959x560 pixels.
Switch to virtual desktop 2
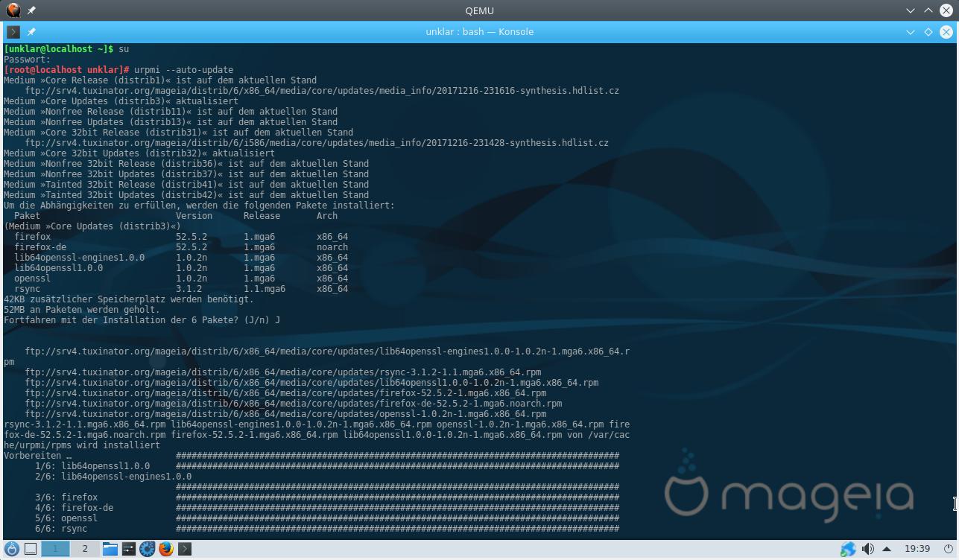85,549
